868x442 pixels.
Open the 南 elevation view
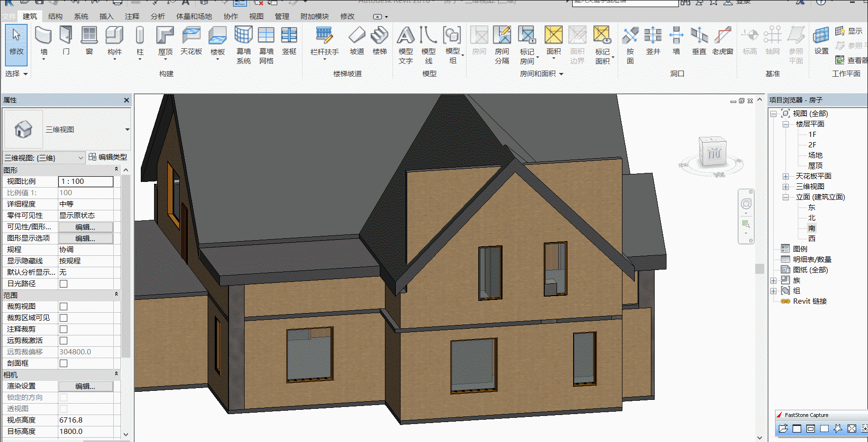pos(812,228)
